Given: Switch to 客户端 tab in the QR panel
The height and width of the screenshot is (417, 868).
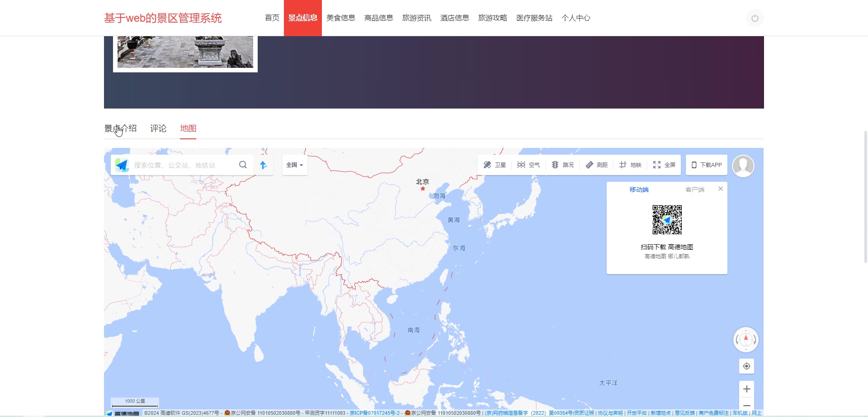Looking at the screenshot, I should 695,189.
